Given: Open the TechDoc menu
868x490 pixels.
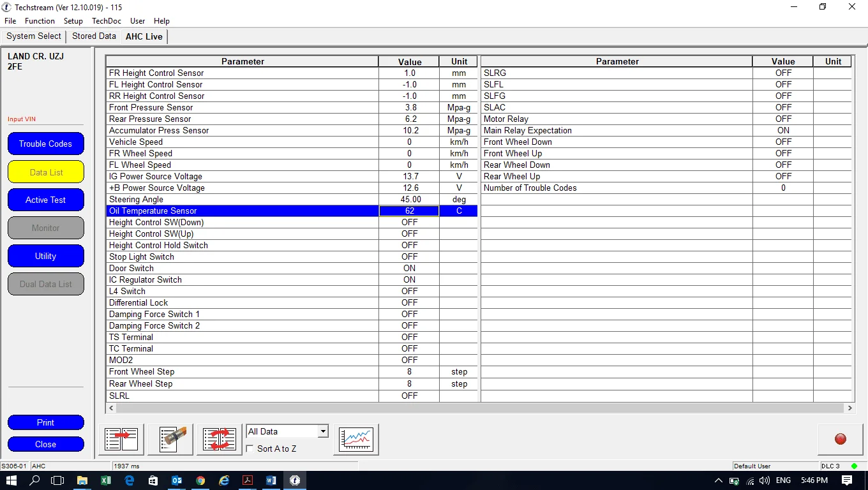Looking at the screenshot, I should click(x=106, y=21).
